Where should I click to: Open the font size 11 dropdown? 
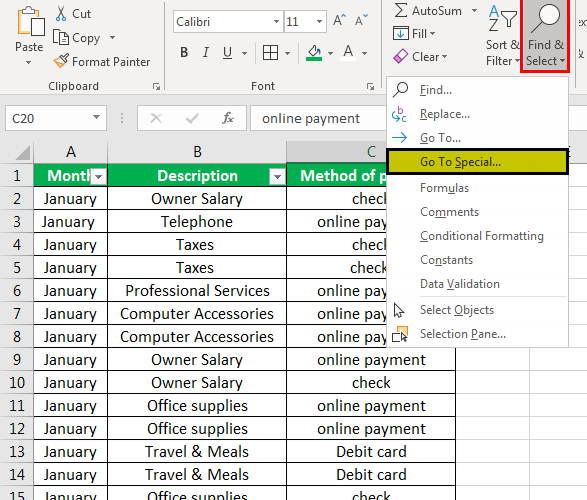coord(319,21)
